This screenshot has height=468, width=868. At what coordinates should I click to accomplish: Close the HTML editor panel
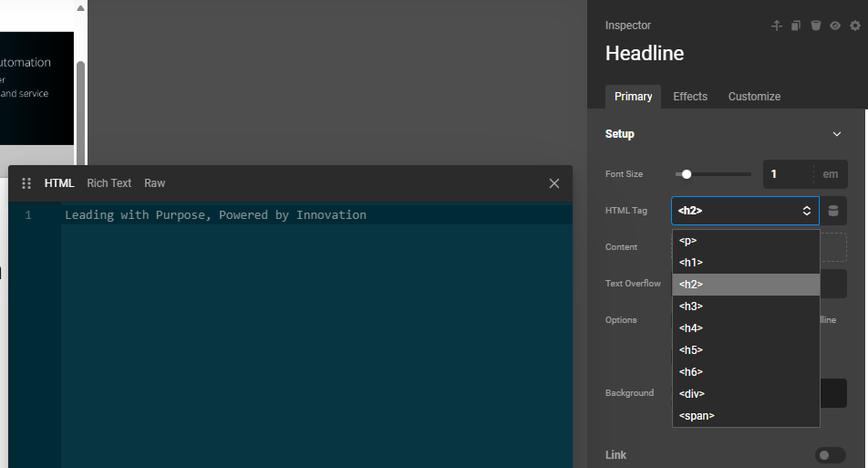coord(554,183)
